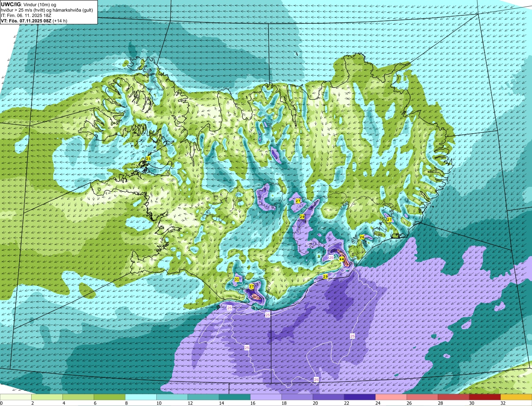Viewport: 532px width, 406px height.
Task: Click the medium teal 12–14 m/s legend swatch
Action: [x=203, y=397]
